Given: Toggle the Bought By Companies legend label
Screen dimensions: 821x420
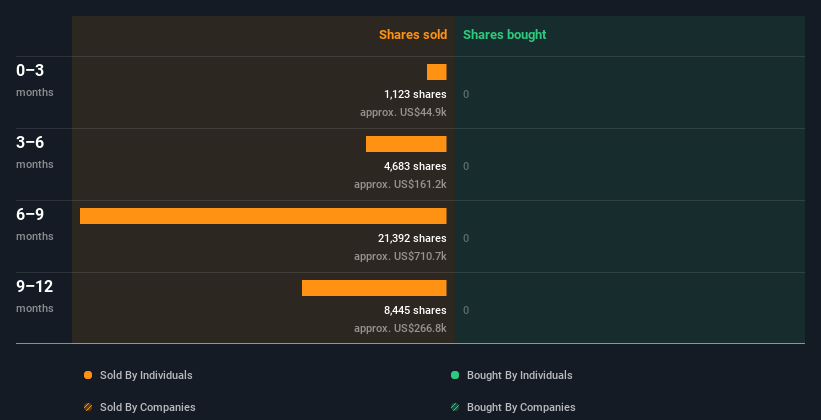Looking at the screenshot, I should (x=521, y=407).
